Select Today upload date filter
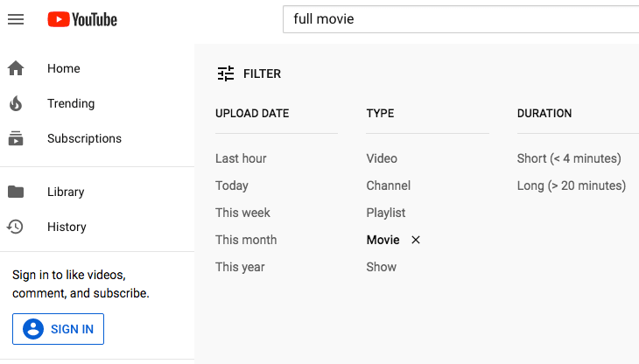Image resolution: width=639 pixels, height=364 pixels. [x=232, y=185]
